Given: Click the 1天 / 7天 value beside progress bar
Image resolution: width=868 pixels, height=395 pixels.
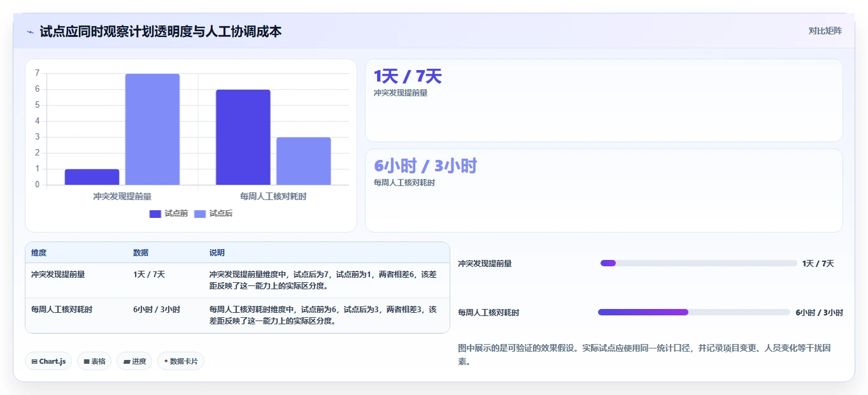Looking at the screenshot, I should [818, 264].
